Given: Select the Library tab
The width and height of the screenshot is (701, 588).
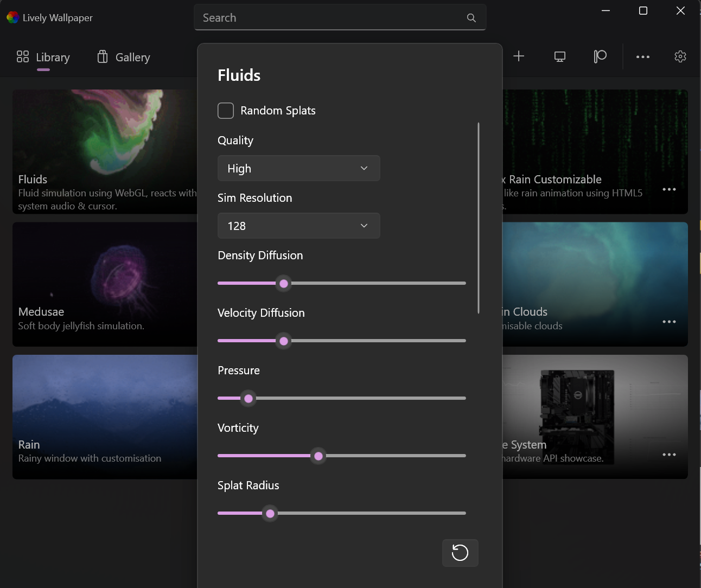Looking at the screenshot, I should pyautogui.click(x=43, y=57).
